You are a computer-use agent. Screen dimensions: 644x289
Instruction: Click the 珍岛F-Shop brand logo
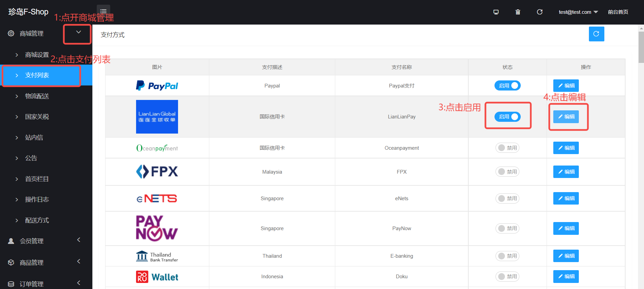28,12
